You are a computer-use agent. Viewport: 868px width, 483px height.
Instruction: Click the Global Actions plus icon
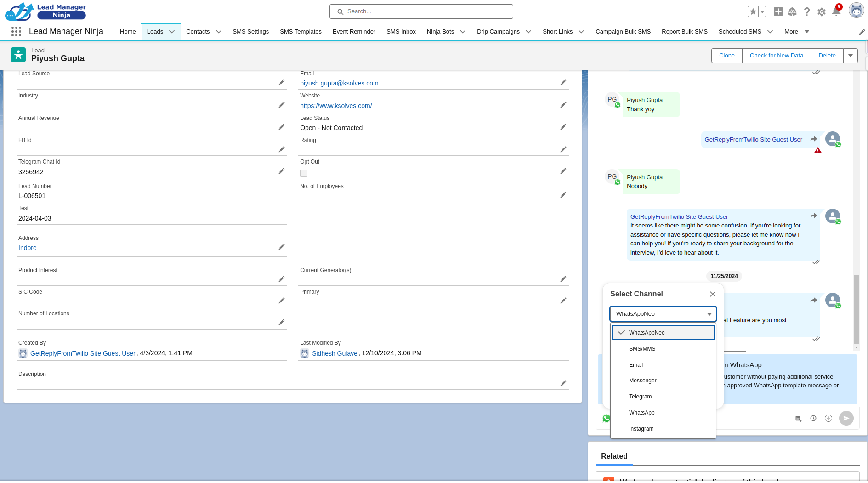(778, 11)
